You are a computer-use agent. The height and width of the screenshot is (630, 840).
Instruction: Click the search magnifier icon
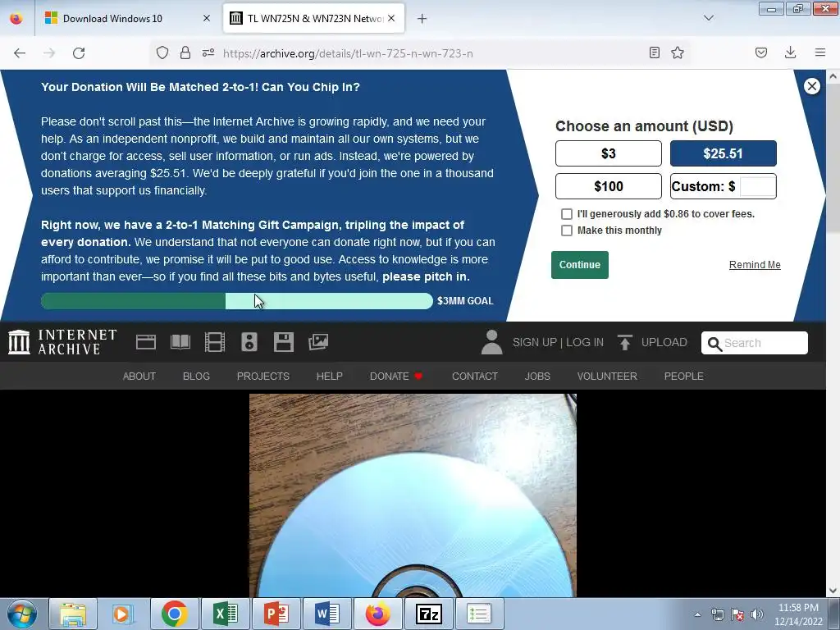tap(714, 344)
